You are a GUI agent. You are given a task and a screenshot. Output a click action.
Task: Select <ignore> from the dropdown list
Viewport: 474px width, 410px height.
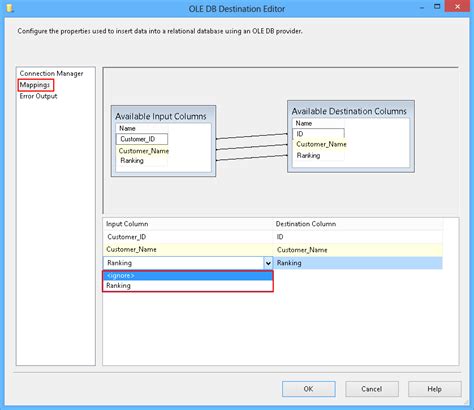[x=188, y=276]
